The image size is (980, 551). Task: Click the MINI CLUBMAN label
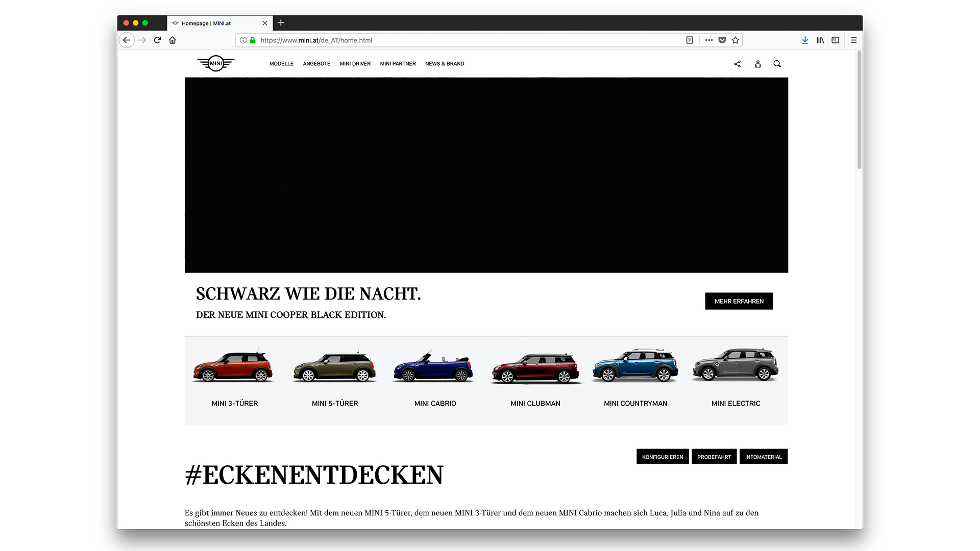tap(535, 404)
